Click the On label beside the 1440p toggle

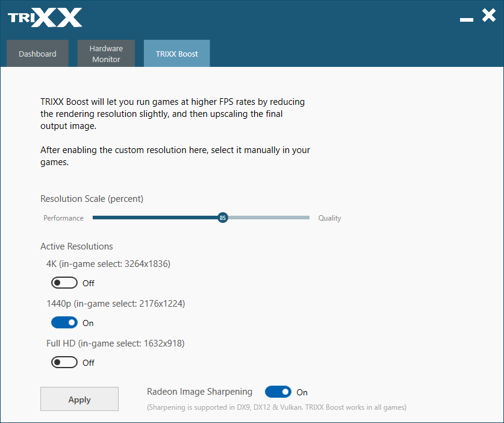(88, 323)
